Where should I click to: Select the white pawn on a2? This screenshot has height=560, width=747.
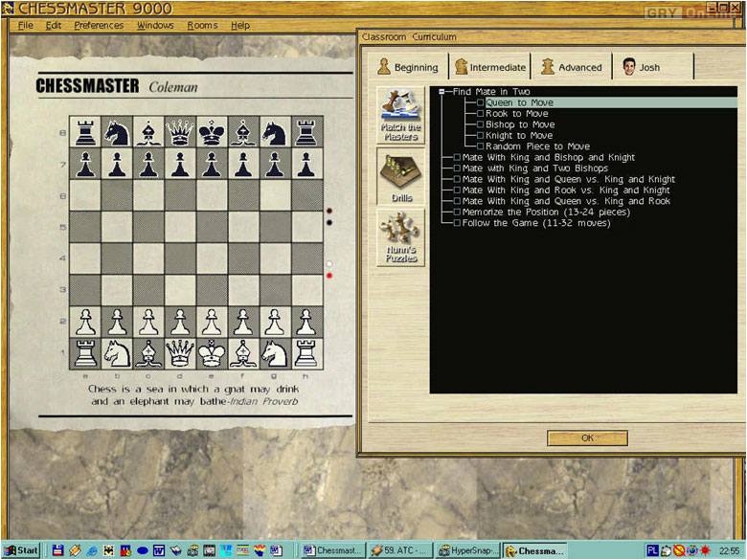coord(86,322)
